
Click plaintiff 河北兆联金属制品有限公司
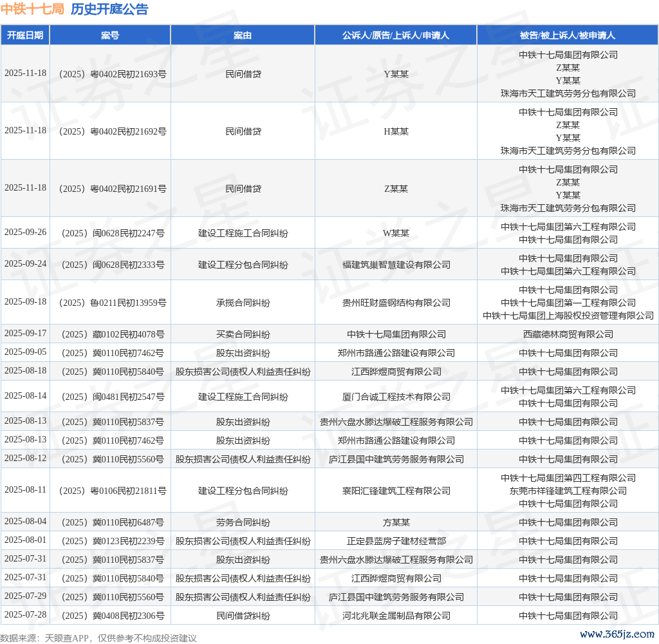click(x=396, y=616)
